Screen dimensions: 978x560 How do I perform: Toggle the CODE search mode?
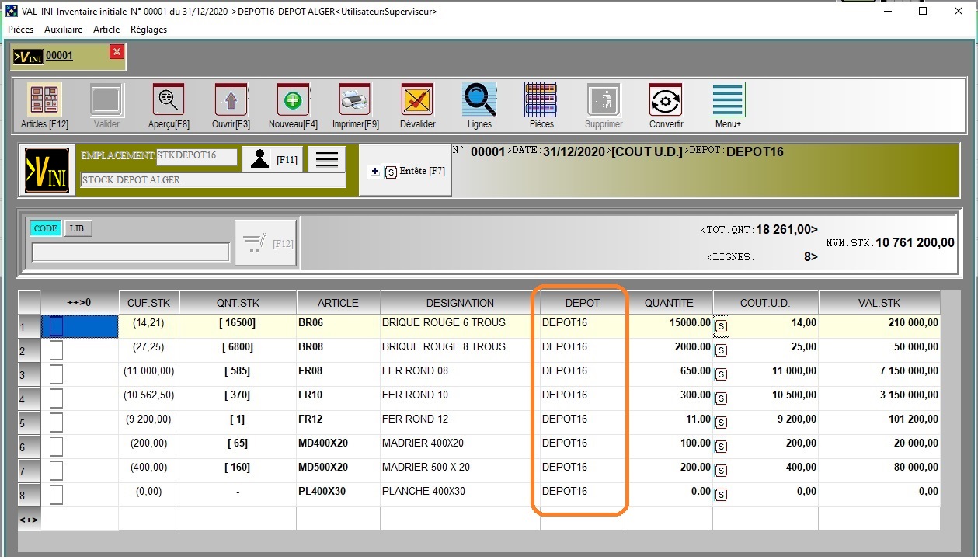coord(45,228)
